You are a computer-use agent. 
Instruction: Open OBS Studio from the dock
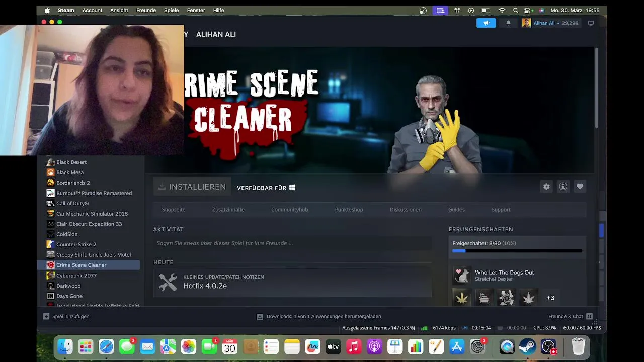point(548,346)
